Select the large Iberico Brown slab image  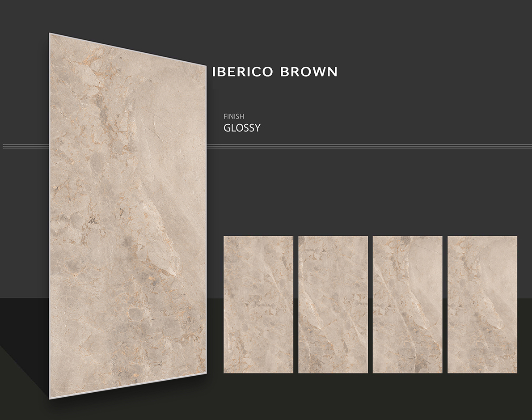tap(128, 216)
